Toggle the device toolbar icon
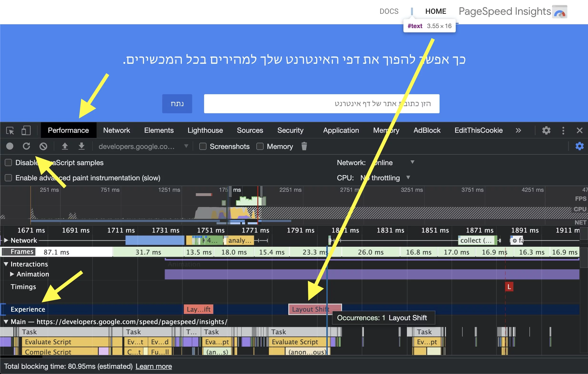The width and height of the screenshot is (588, 374). (26, 130)
